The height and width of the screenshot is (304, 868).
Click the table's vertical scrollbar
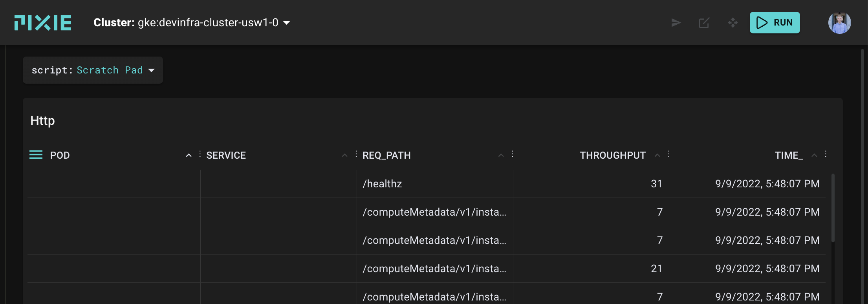(833, 208)
